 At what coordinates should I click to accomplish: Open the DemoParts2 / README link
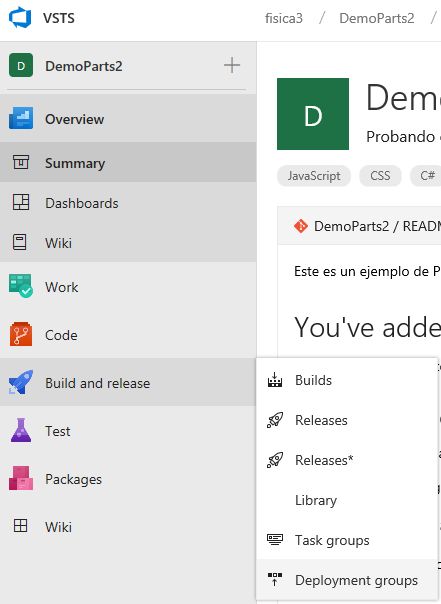(x=377, y=226)
